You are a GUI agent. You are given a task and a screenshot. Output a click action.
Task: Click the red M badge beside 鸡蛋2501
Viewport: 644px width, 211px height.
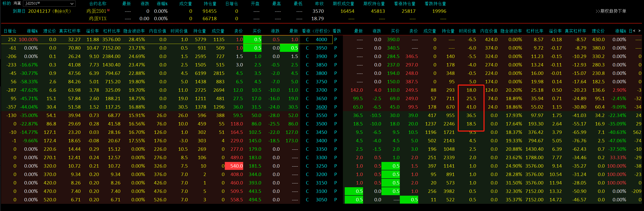[108, 10]
